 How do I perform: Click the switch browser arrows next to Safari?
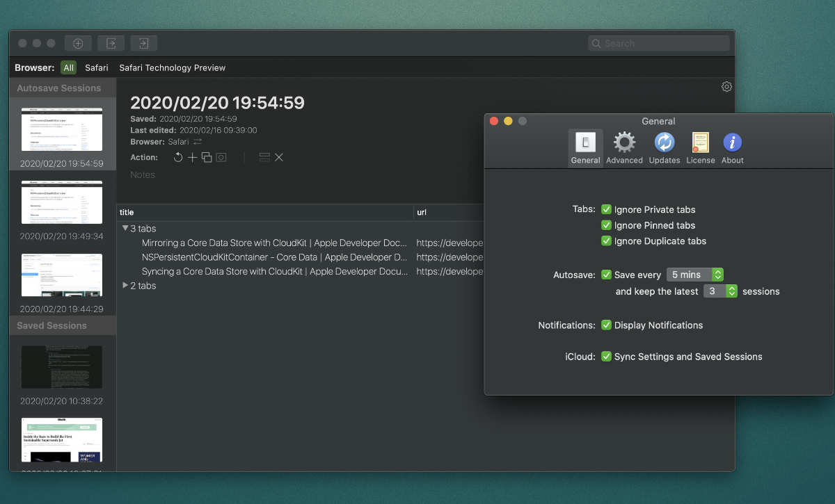198,142
